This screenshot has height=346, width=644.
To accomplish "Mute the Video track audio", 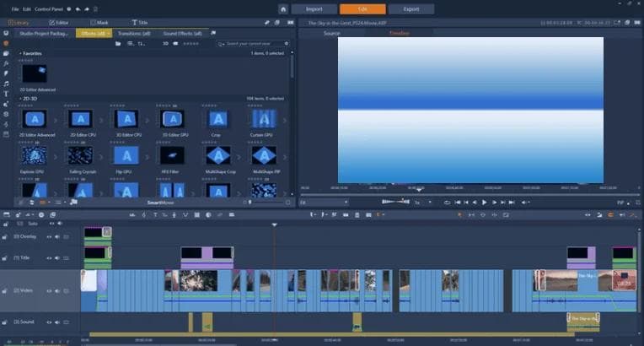I will click(x=57, y=291).
